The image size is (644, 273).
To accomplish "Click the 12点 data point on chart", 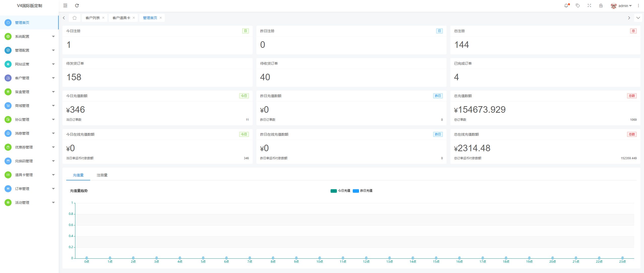I will click(366, 258).
